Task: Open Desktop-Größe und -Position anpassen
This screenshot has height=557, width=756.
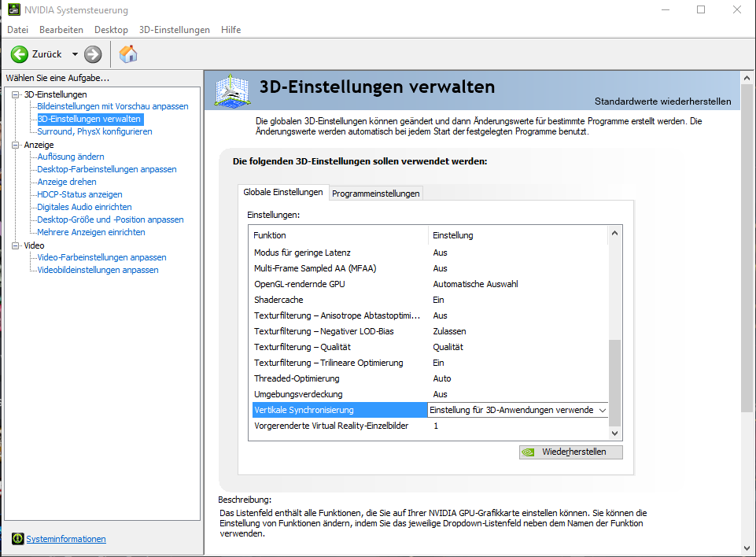Action: click(x=110, y=219)
